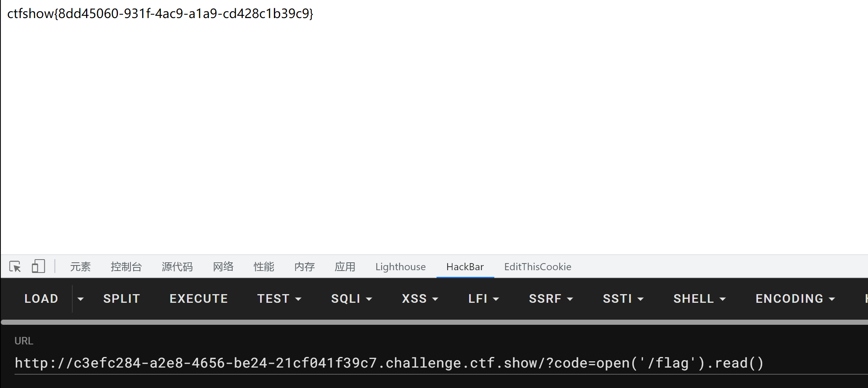Click the SPLIT button
The image size is (868, 388).
[x=121, y=299]
